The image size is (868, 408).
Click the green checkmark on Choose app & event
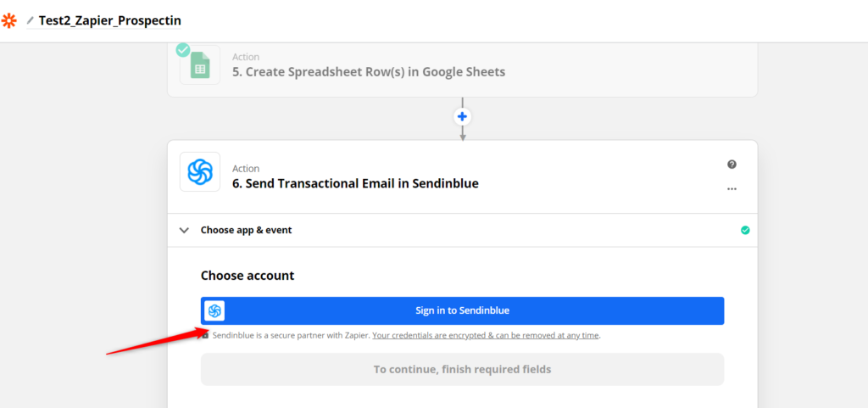click(745, 230)
